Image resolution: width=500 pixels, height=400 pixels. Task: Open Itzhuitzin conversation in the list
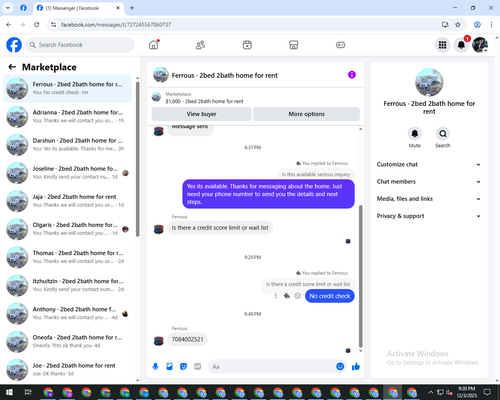[67, 285]
